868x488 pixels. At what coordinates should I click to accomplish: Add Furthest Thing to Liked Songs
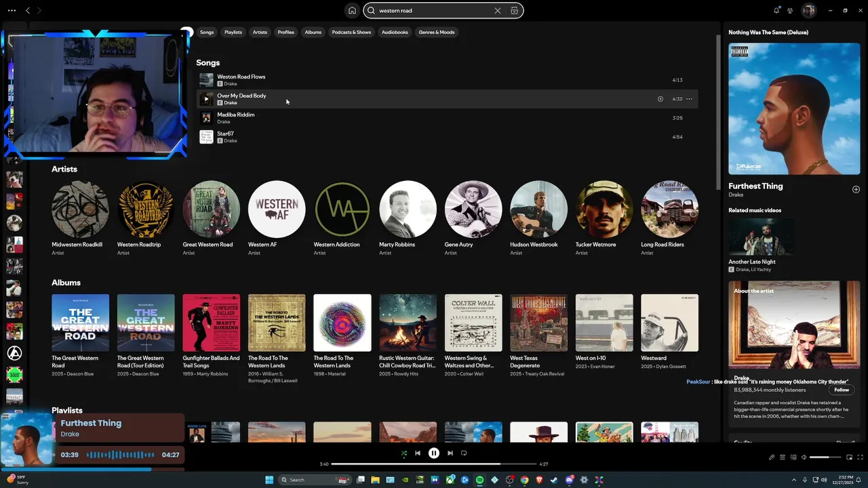856,189
